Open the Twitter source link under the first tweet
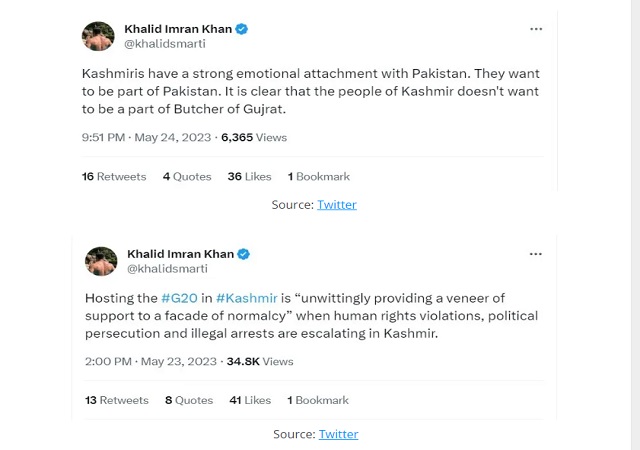Image resolution: width=640 pixels, height=450 pixels. tap(337, 204)
